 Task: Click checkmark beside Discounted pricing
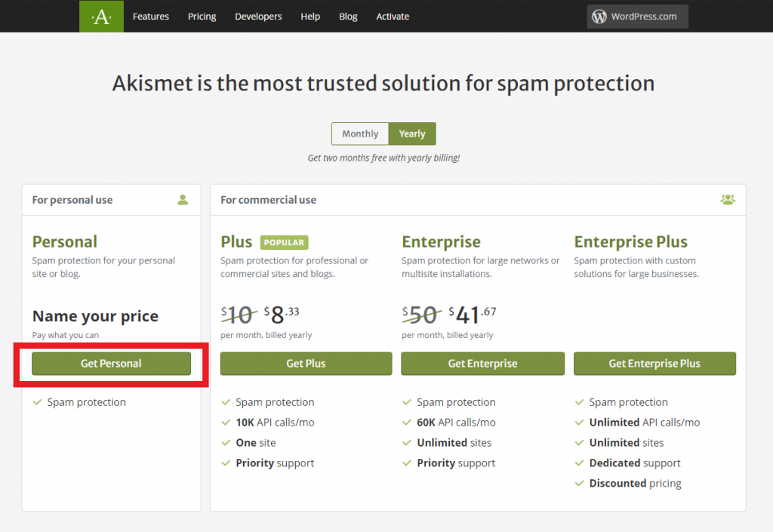[x=579, y=483]
